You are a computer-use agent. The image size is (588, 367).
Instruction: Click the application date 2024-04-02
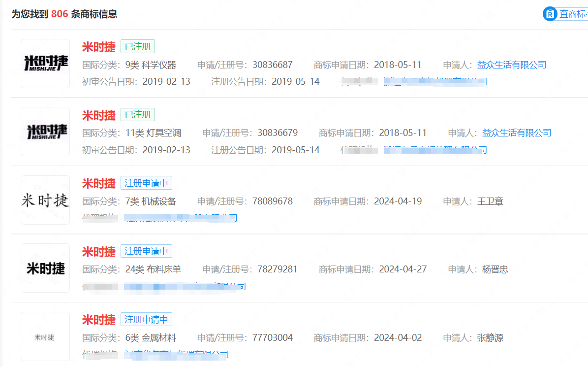[x=398, y=338]
